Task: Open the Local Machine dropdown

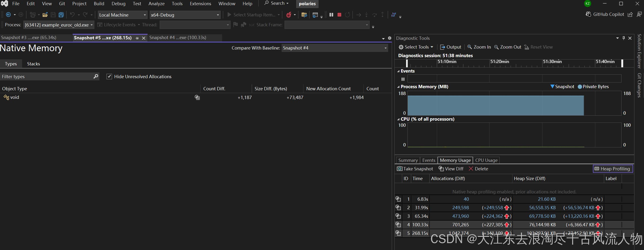Action: point(123,15)
